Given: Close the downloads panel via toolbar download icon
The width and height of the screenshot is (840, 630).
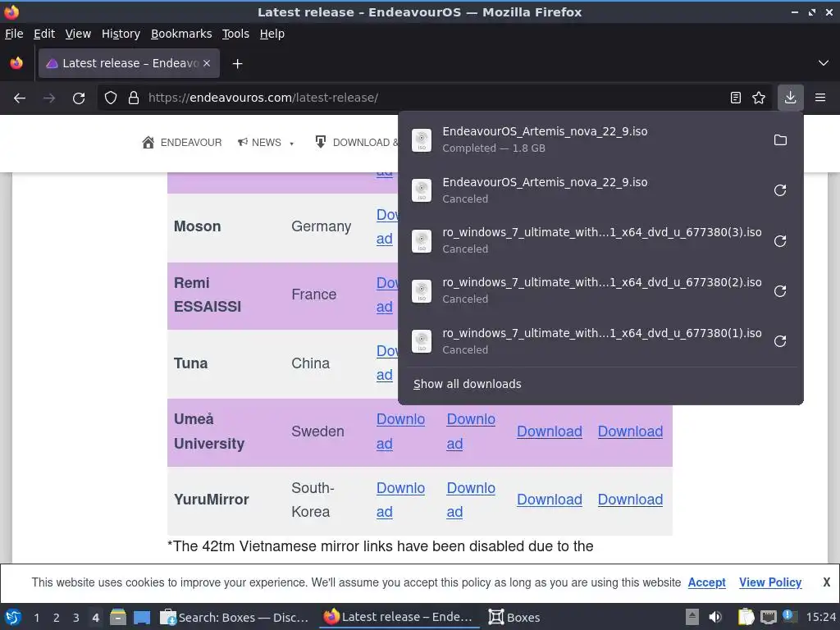Looking at the screenshot, I should click(790, 98).
